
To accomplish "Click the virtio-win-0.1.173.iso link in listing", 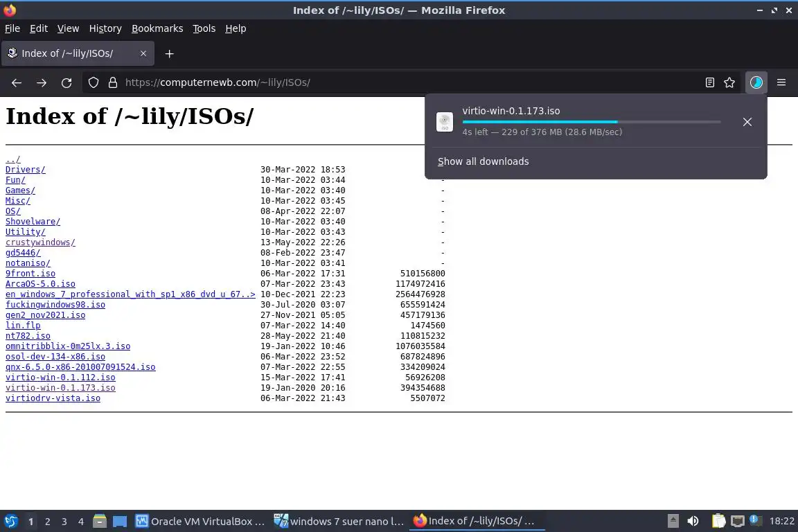I will [60, 388].
